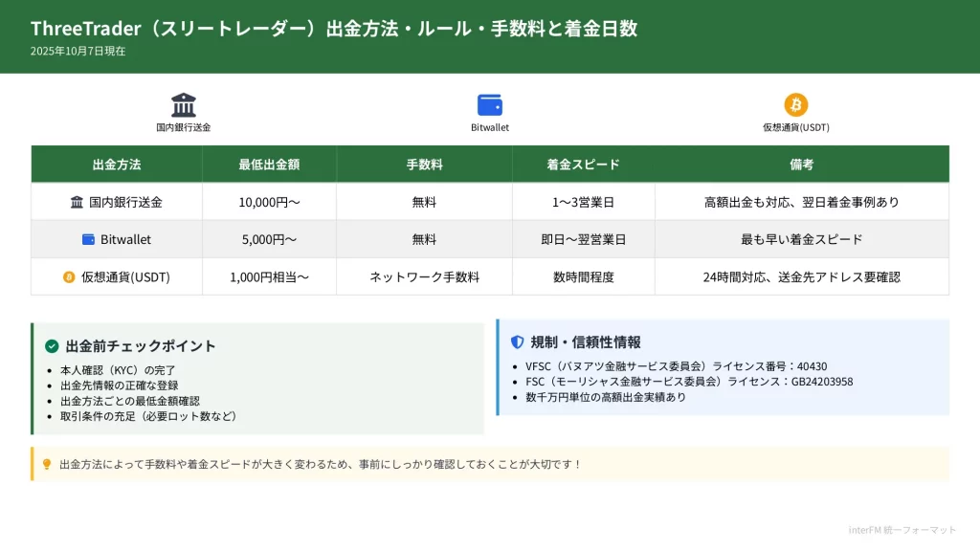Click the yellow lightbulb tip icon
This screenshot has height=551, width=980.
tap(46, 464)
